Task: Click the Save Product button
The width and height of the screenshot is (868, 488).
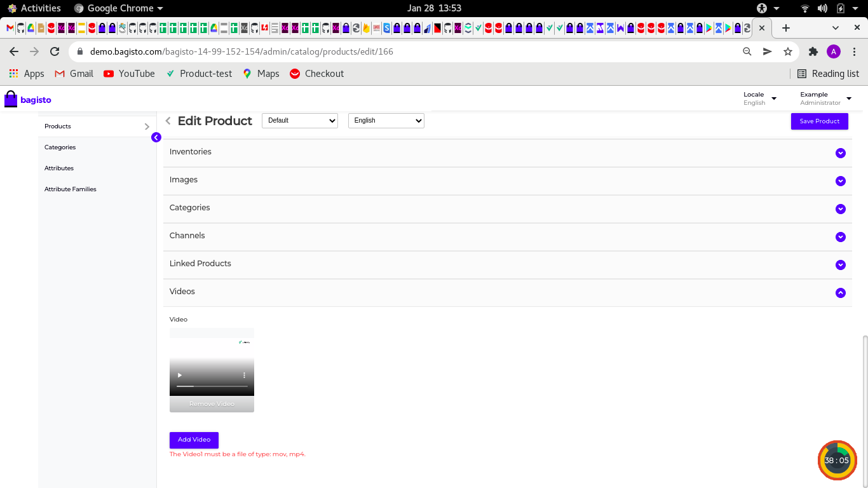Action: [x=819, y=121]
